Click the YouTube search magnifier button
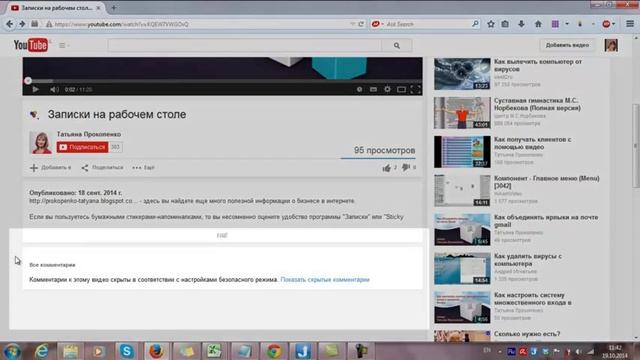 click(x=396, y=45)
